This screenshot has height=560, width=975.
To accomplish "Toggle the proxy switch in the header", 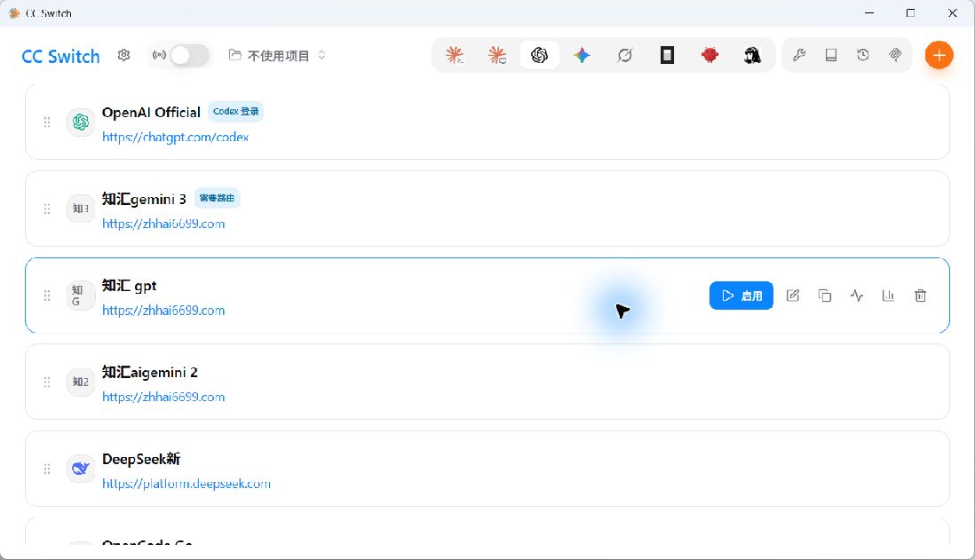I will pyautogui.click(x=190, y=55).
